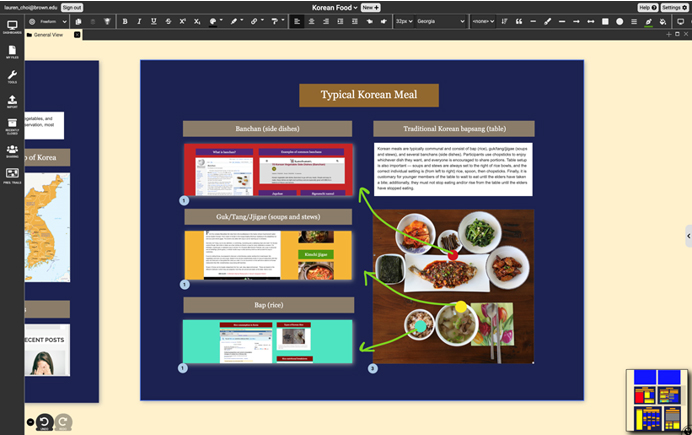Viewport: 692px width, 435px height.
Task: Open Settings in the top right
Action: point(673,7)
